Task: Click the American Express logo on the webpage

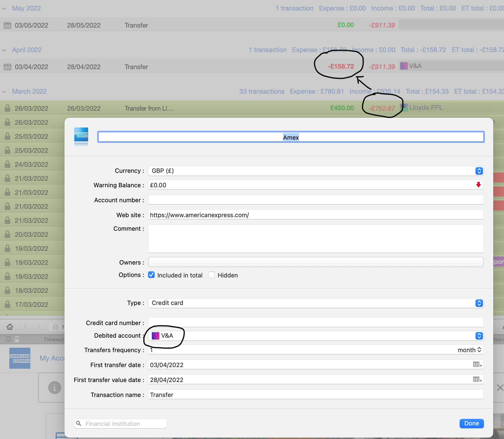Action: click(x=20, y=358)
